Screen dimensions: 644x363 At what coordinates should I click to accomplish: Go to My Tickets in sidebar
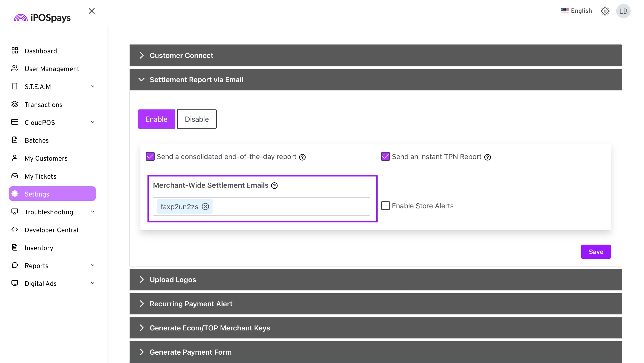coord(40,176)
